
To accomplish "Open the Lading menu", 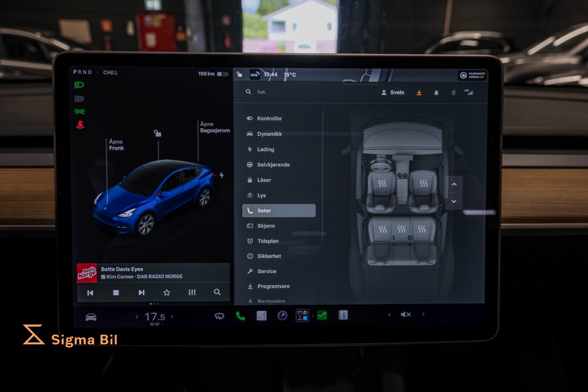I will click(279, 149).
